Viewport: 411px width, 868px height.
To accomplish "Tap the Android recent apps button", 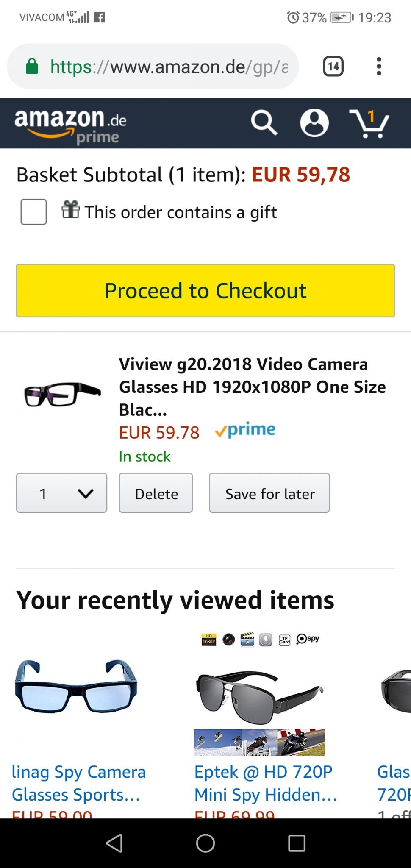I will pyautogui.click(x=297, y=843).
